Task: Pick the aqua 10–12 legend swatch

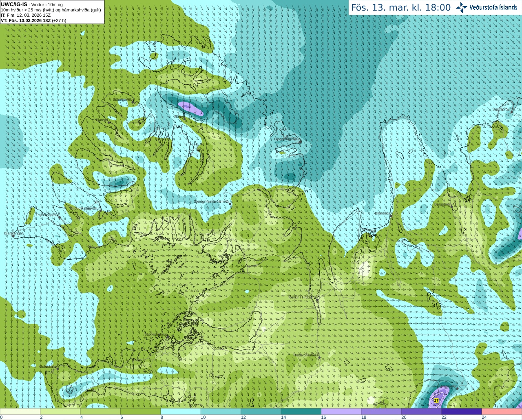Action: pos(221,411)
